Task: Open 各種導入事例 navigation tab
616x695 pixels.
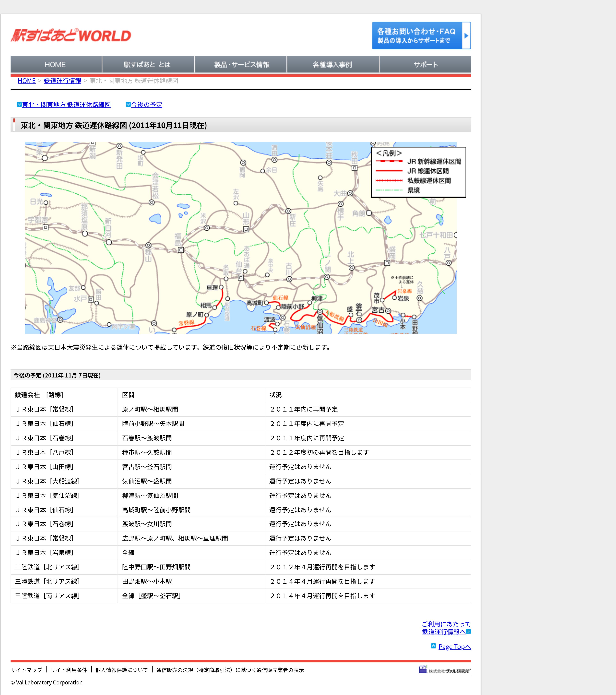Action: click(332, 65)
